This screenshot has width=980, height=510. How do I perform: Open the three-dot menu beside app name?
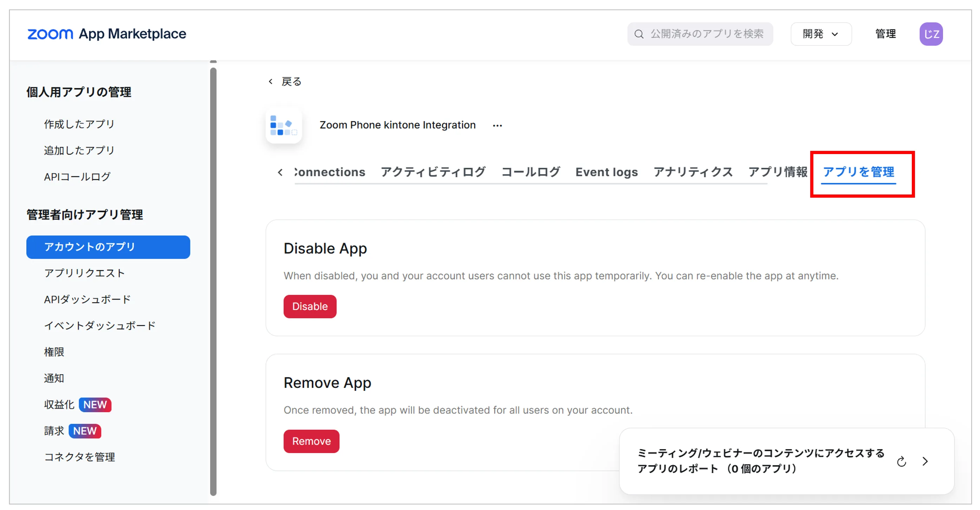tap(497, 126)
